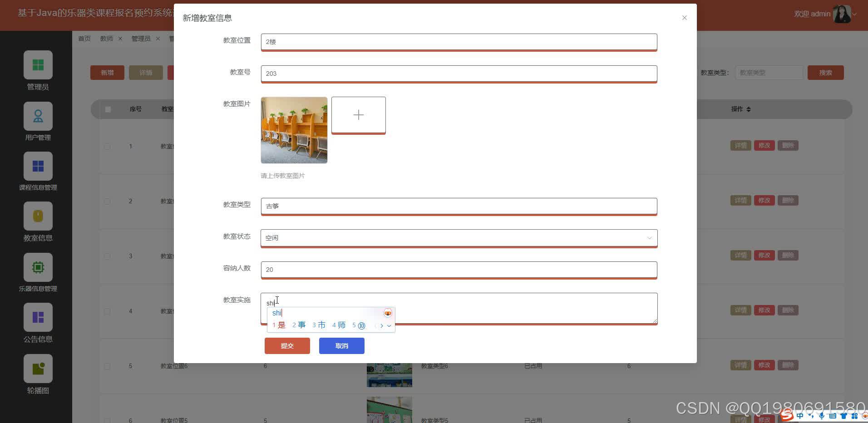Image resolution: width=868 pixels, height=423 pixels.
Task: Click 修改 for row 1
Action: pos(764,146)
